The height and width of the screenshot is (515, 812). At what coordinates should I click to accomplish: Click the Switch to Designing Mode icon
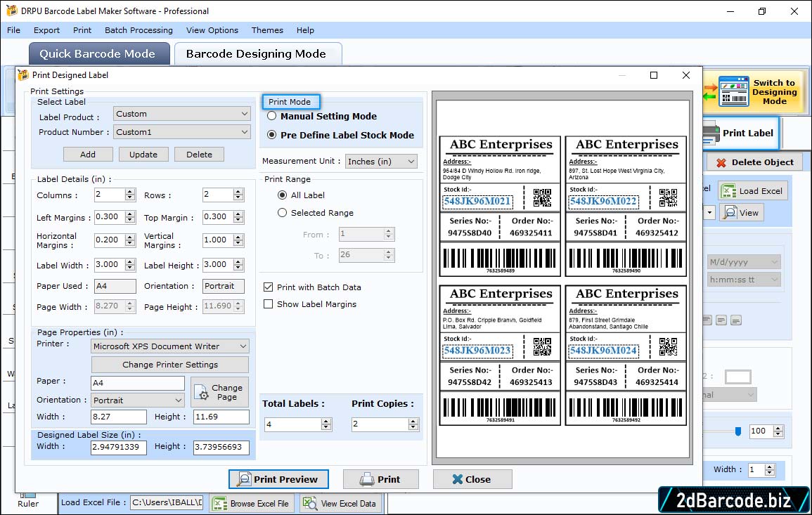(733, 91)
